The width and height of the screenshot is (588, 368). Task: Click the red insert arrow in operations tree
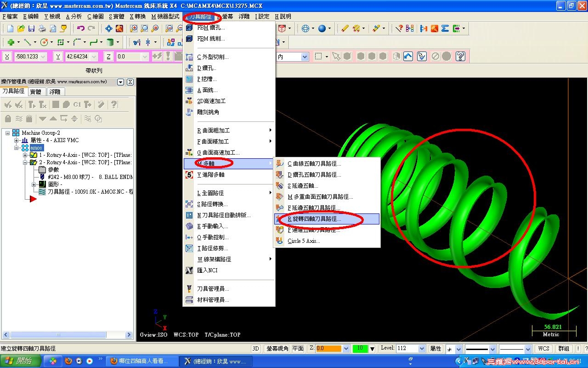coord(33,199)
